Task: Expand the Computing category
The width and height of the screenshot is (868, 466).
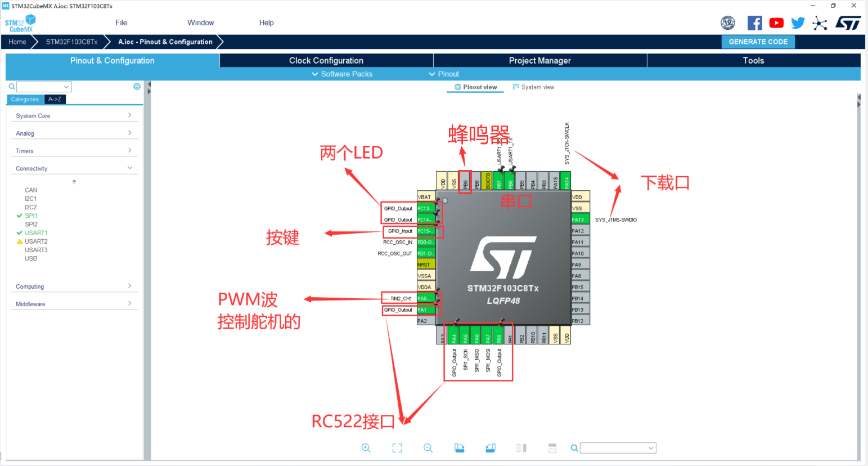Action: coord(74,286)
